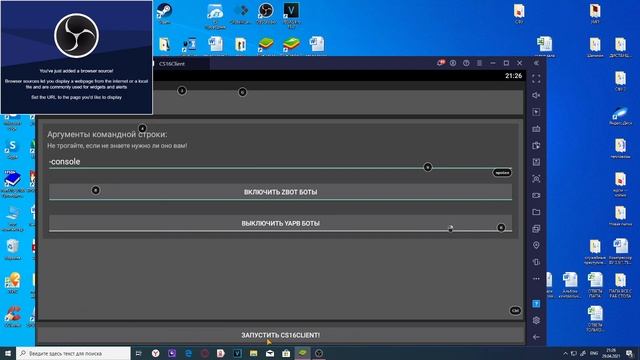The width and height of the screenshot is (640, 360).
Task: Open the three-dots more options icon
Action: 536,279
